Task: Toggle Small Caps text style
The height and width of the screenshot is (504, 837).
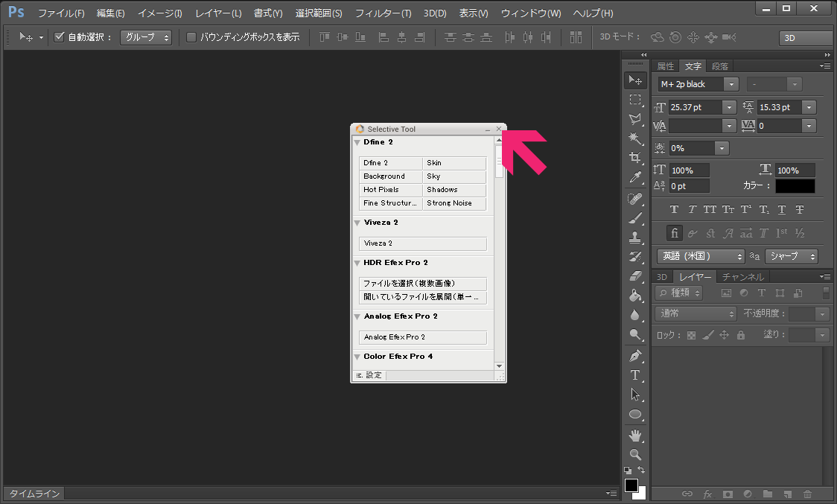Action: 728,209
